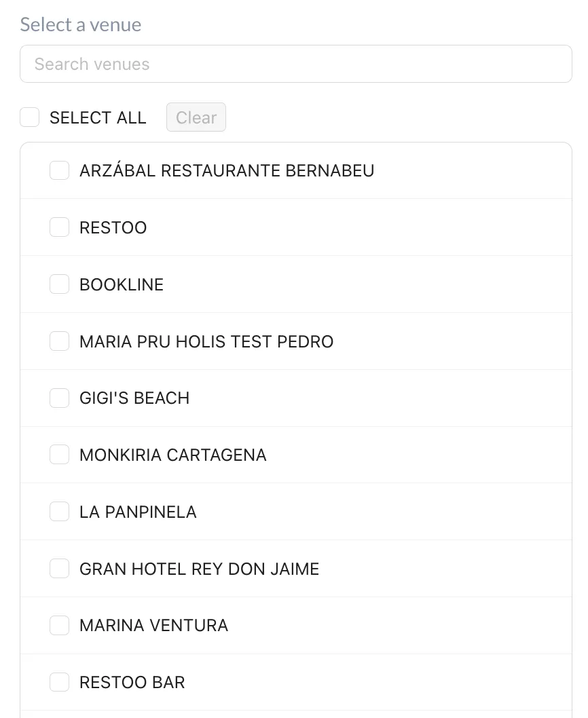The width and height of the screenshot is (588, 718).
Task: Tick the MARINA VENTURA checkbox
Action: click(59, 625)
